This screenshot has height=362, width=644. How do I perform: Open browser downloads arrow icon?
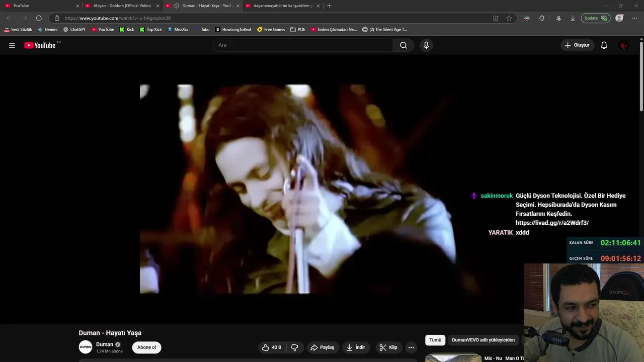pyautogui.click(x=573, y=18)
